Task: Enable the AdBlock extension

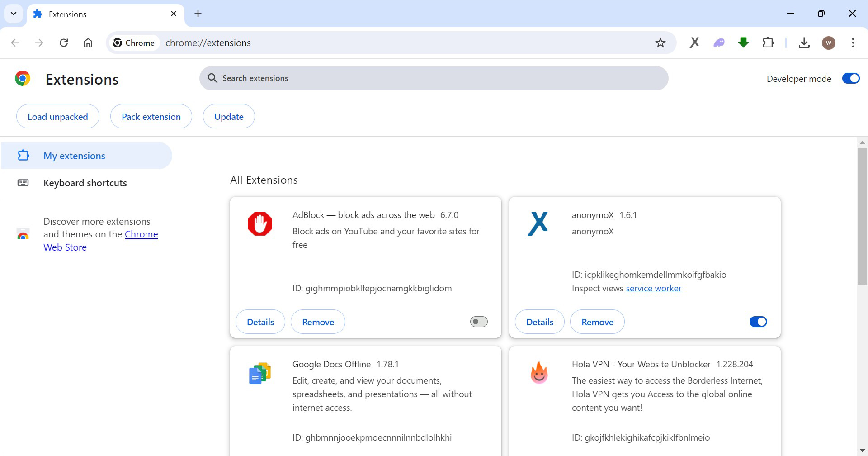Action: 478,321
